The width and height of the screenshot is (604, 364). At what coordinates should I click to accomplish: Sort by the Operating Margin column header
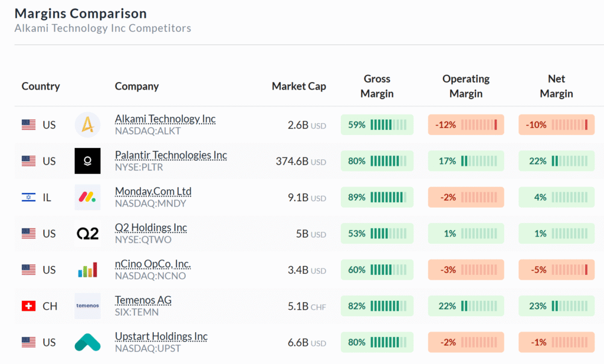466,86
